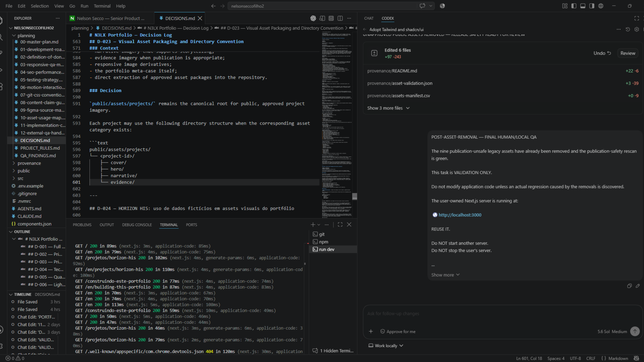Add attachment with plus in Codex input

371,332
